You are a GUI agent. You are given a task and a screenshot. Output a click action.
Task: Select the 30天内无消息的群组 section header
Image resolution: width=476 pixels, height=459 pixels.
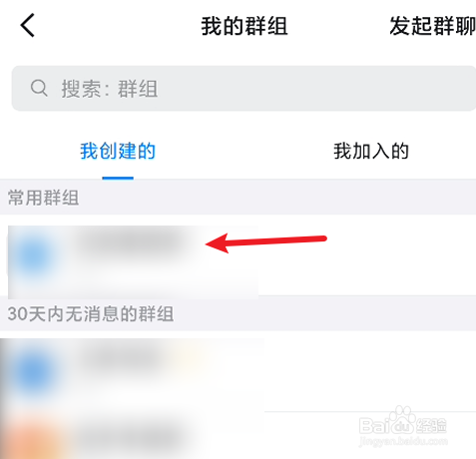point(238,313)
